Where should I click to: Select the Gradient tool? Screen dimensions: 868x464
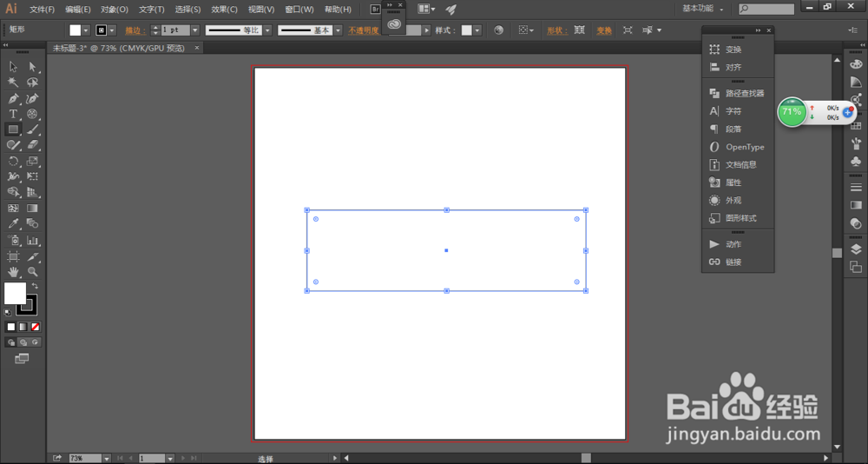pos(33,209)
